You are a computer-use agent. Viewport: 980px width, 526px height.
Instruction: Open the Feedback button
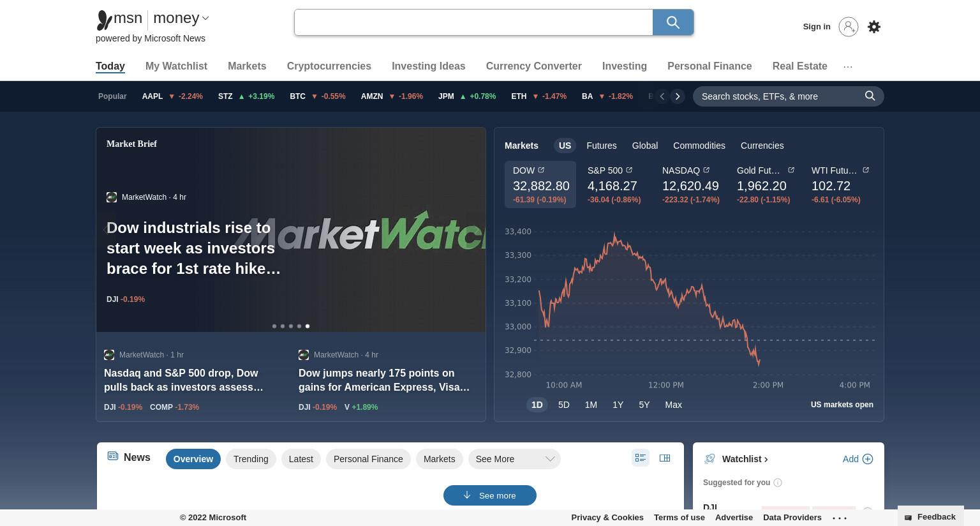(930, 517)
